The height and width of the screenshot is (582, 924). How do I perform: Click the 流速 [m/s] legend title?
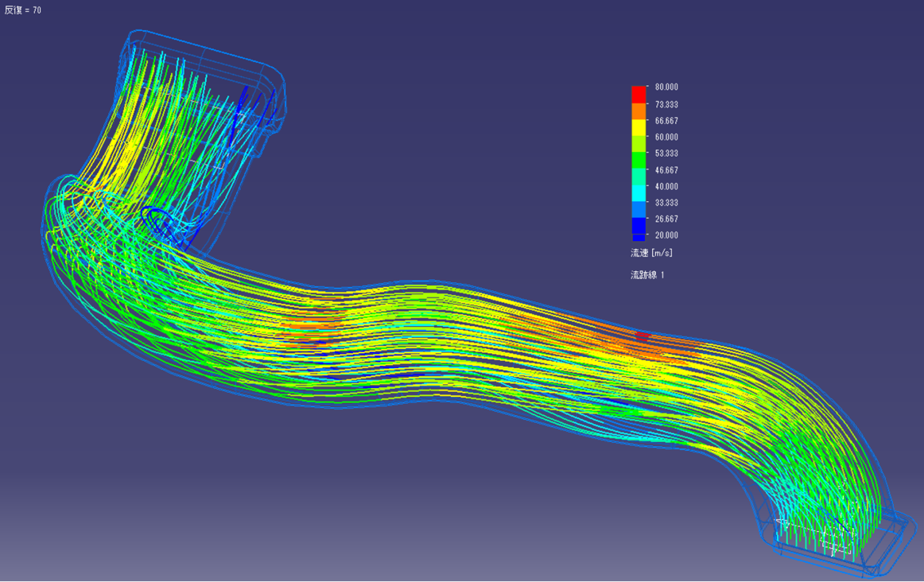pos(651,253)
